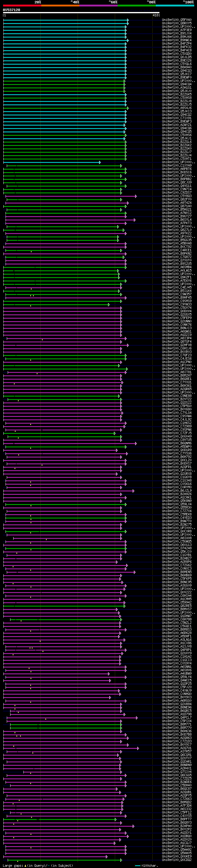Select label UniRef100_Q94CQ3
197x868 pixels.
click(177, 71)
